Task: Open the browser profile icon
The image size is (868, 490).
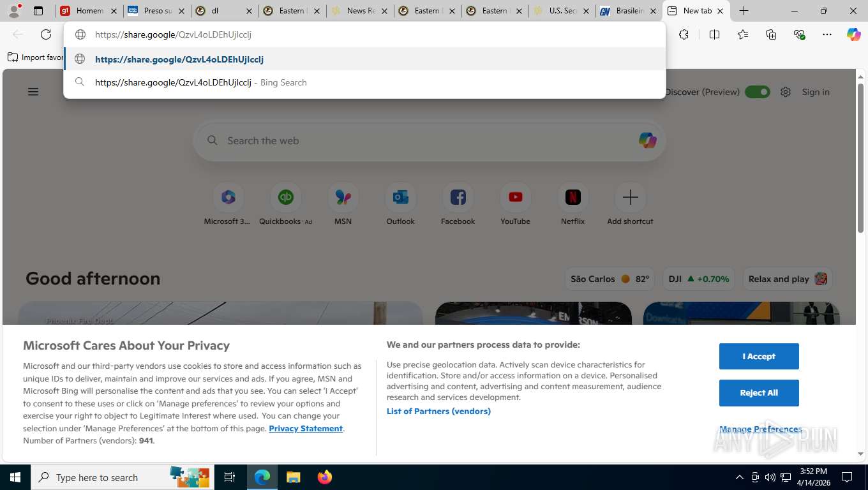Action: (14, 11)
